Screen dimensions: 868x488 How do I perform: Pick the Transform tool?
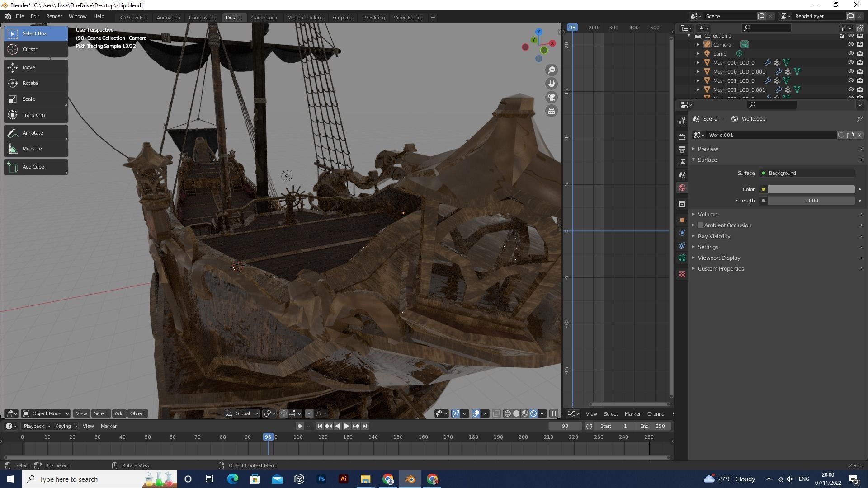36,115
